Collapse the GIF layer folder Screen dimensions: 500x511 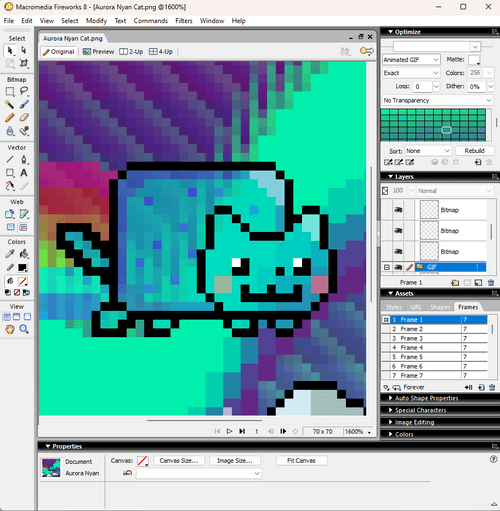tap(387, 267)
